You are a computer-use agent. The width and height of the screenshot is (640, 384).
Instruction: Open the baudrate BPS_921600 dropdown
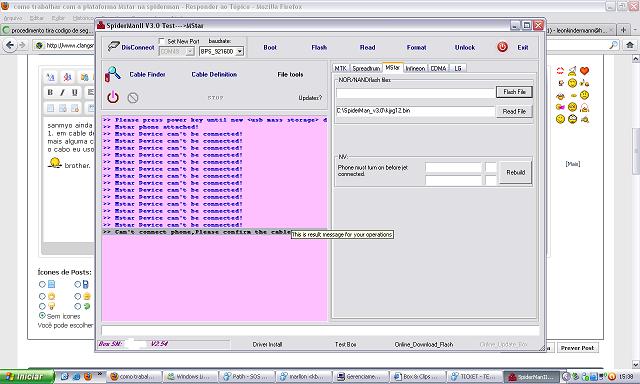(x=240, y=51)
